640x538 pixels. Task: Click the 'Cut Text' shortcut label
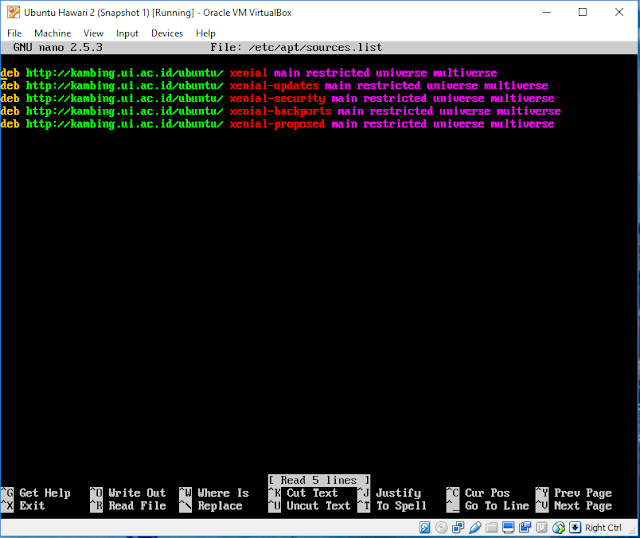tap(312, 493)
